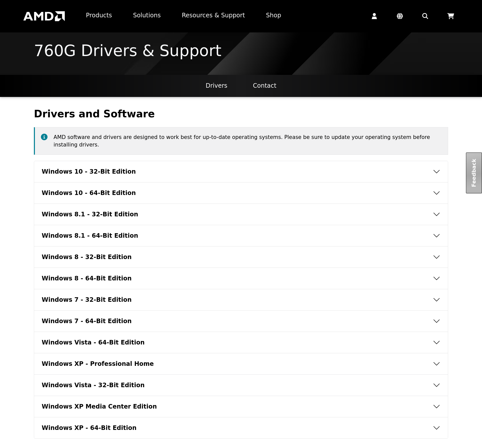Viewport: 482px width, 448px height.
Task: Go to the Shop link
Action: [x=273, y=15]
